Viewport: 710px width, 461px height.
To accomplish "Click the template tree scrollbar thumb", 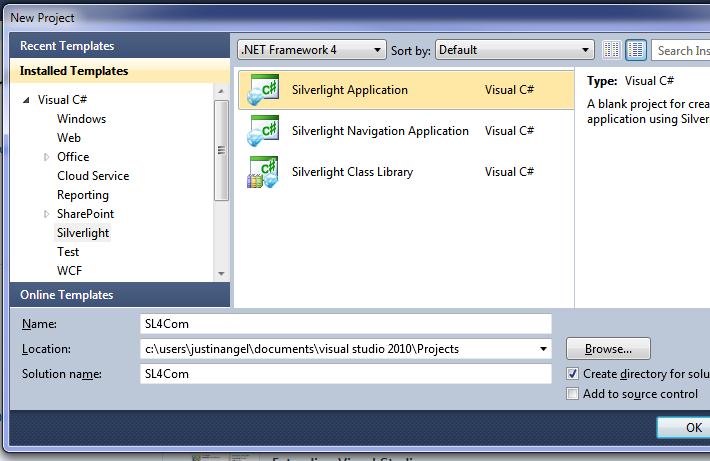I will coord(221,150).
